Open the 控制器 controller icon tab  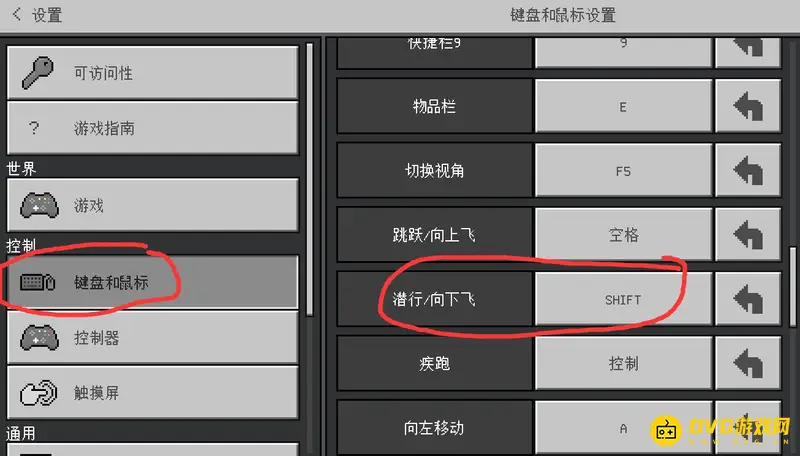coord(153,337)
